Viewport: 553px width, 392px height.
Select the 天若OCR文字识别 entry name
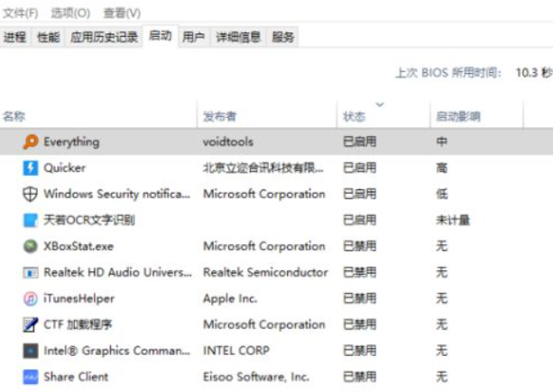pyautogui.click(x=89, y=220)
